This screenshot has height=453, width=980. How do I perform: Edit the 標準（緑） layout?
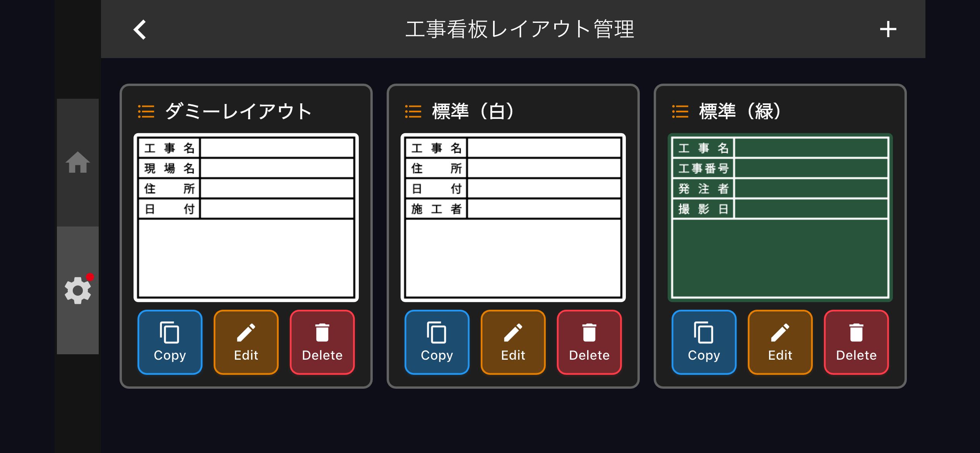780,342
